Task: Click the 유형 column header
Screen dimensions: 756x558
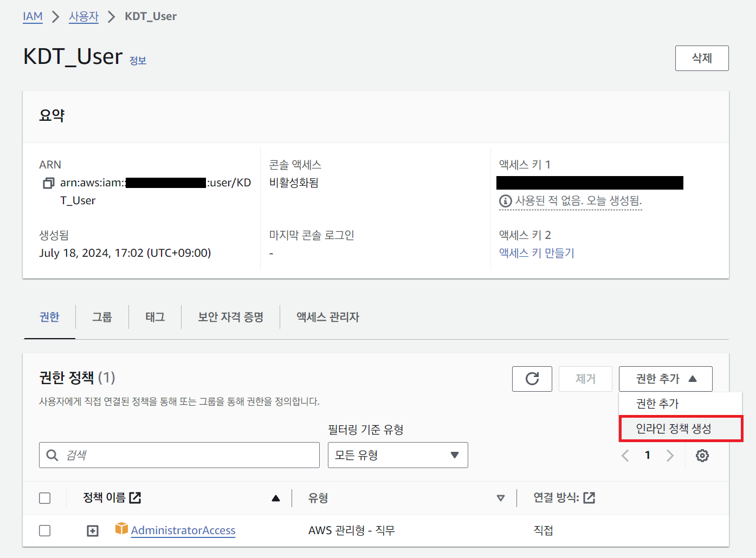Action: point(318,498)
